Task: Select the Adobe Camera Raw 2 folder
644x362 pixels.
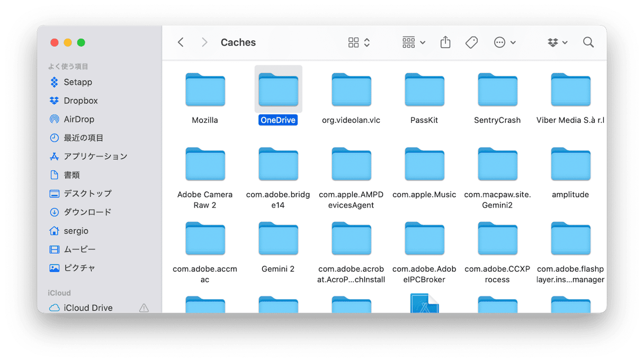Action: pyautogui.click(x=205, y=164)
